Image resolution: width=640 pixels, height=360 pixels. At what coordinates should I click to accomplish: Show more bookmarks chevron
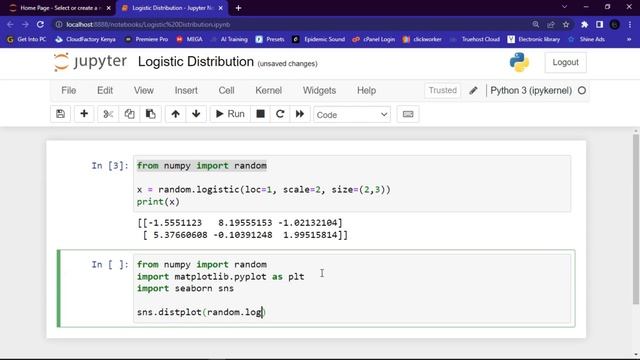point(629,39)
